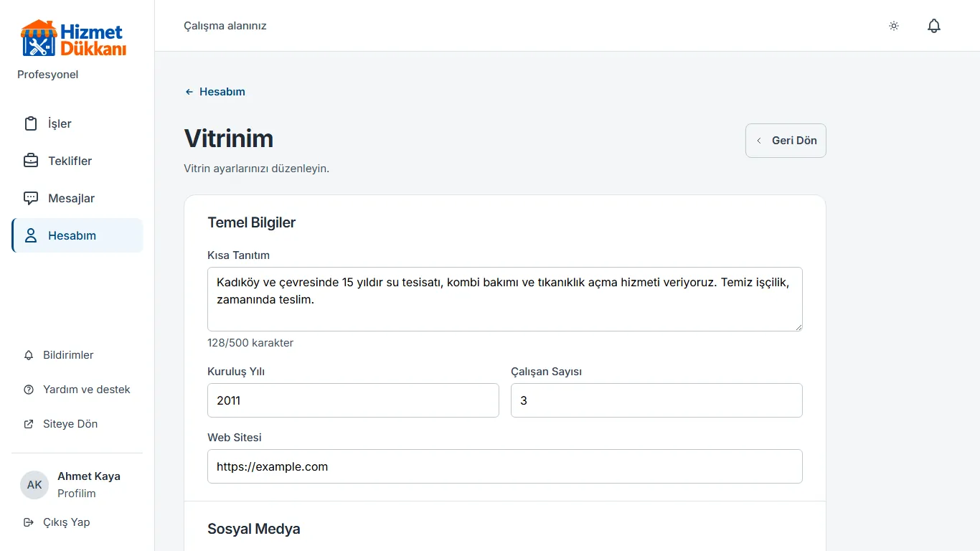Toggle the light/dark theme sun icon

tap(894, 26)
